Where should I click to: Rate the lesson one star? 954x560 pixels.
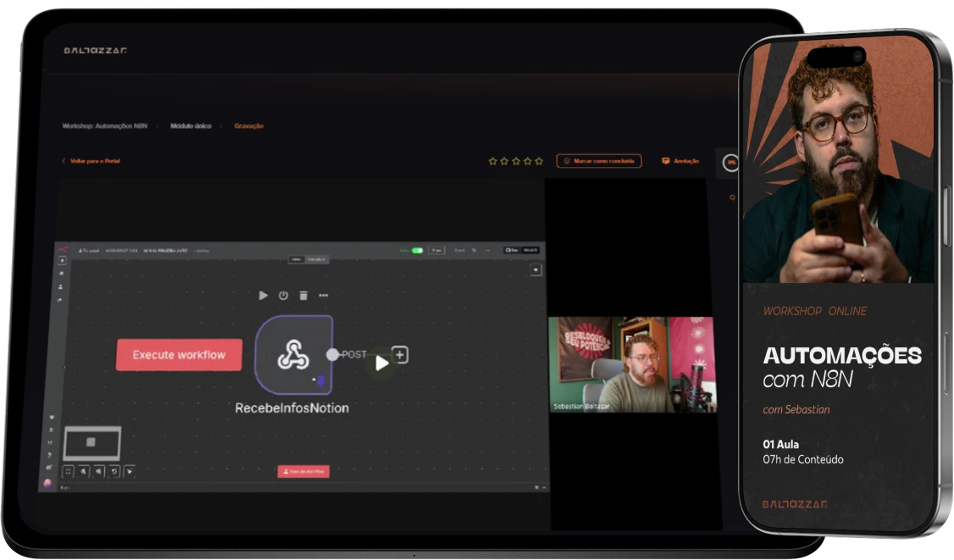pos(493,161)
